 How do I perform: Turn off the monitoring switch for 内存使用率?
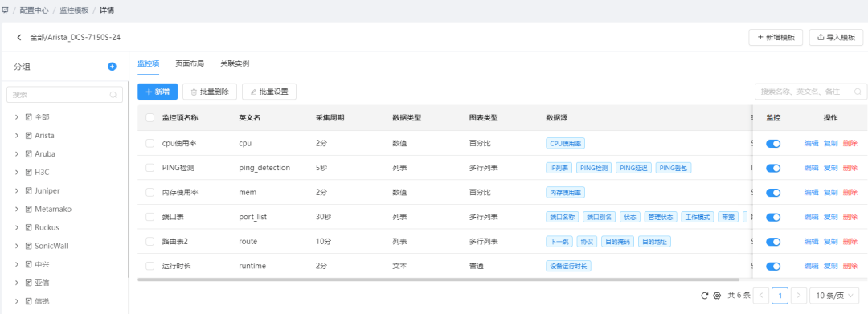773,193
